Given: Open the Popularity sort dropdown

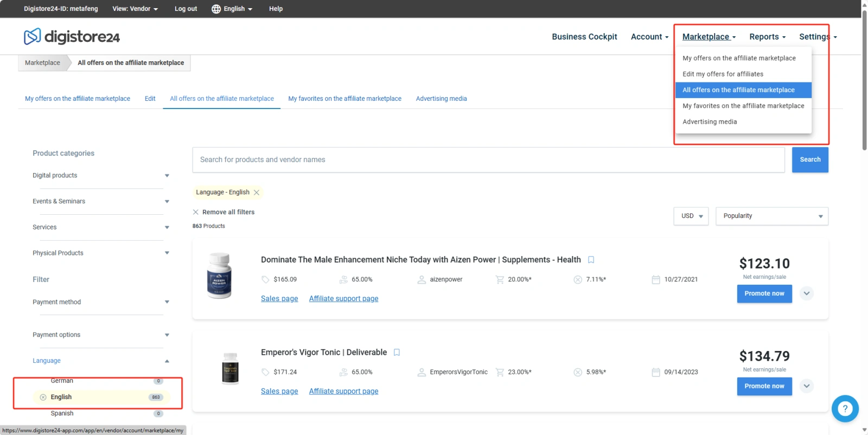Looking at the screenshot, I should tap(771, 216).
